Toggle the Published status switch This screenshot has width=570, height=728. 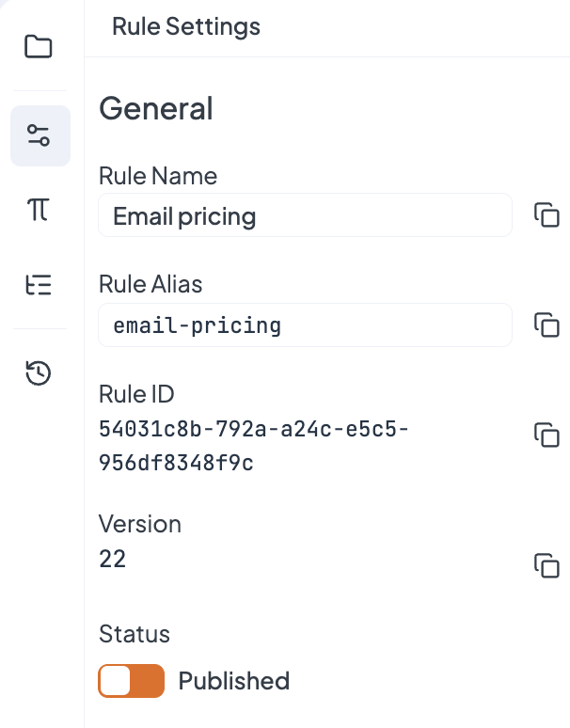132,681
